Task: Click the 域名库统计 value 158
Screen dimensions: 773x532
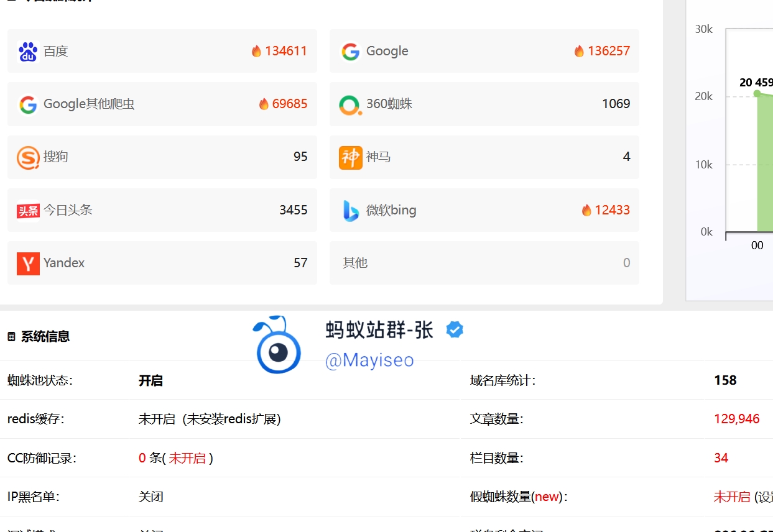Action: (x=725, y=380)
